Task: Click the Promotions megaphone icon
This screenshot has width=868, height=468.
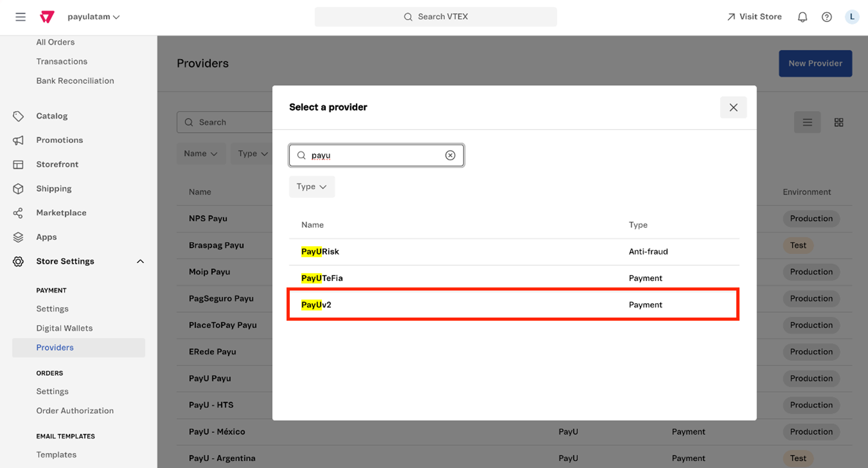Action: click(x=19, y=140)
